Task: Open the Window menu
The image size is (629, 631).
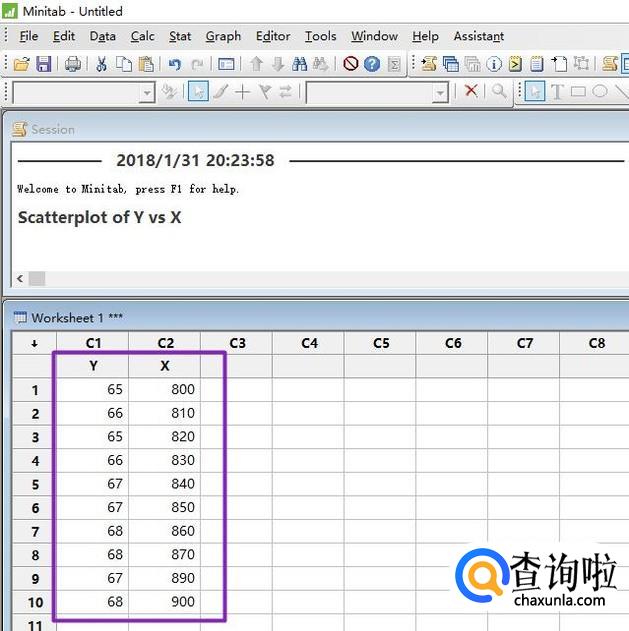Action: pos(374,36)
